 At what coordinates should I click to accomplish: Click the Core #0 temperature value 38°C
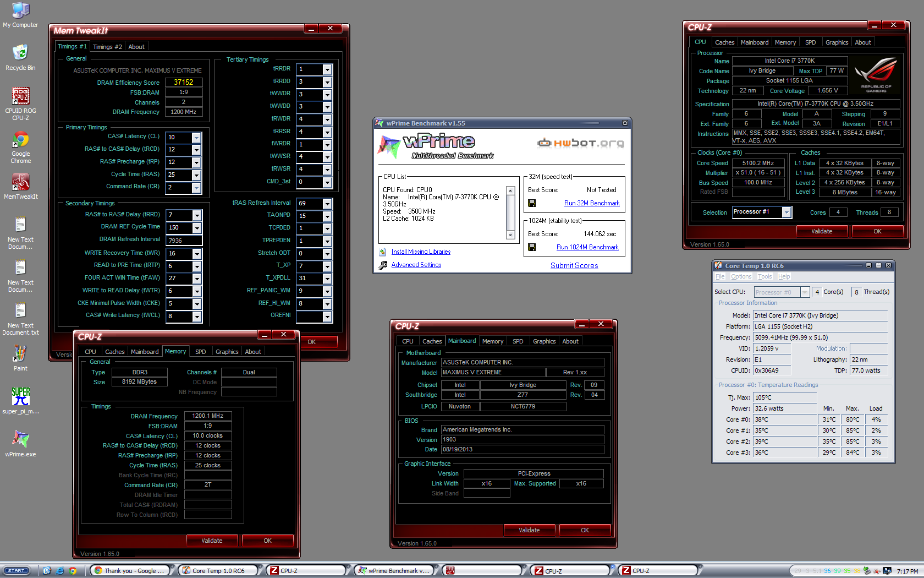click(x=785, y=419)
